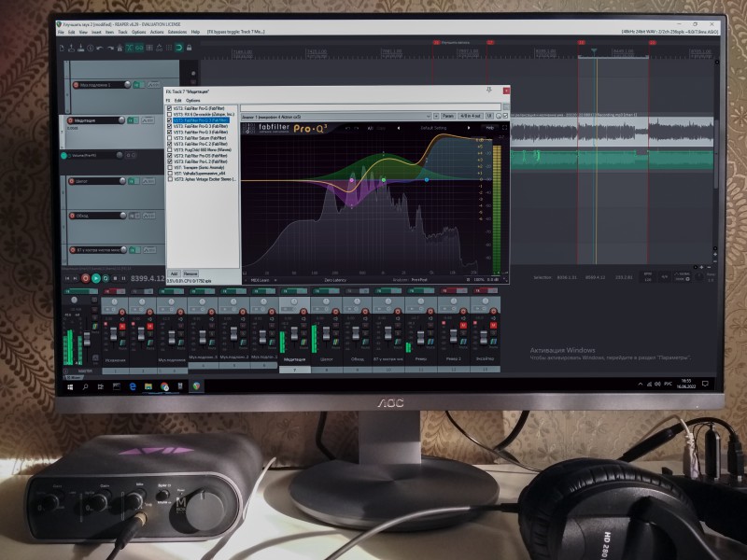Open the FX preset dropdown list

pyautogui.click(x=429, y=116)
